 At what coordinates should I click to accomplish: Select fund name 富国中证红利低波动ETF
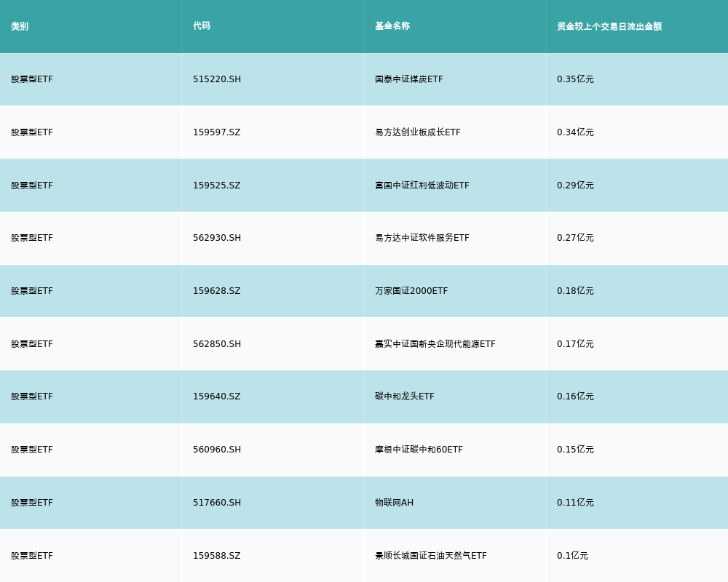point(422,186)
